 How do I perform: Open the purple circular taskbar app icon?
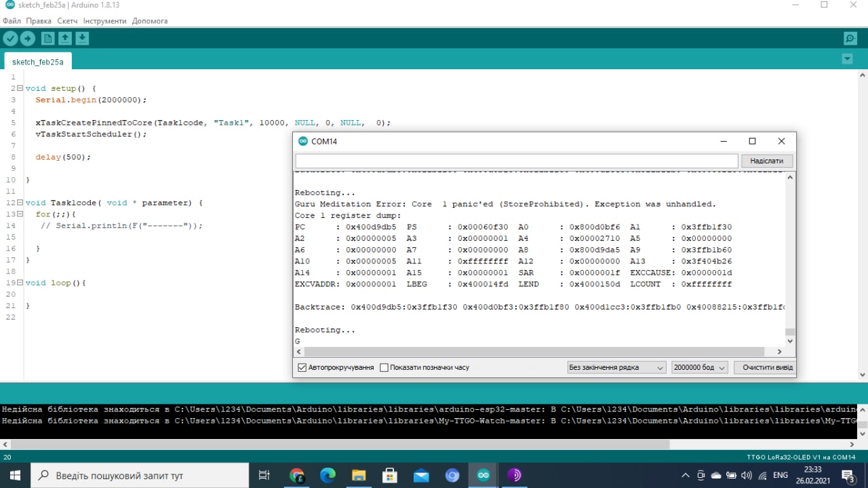515,475
